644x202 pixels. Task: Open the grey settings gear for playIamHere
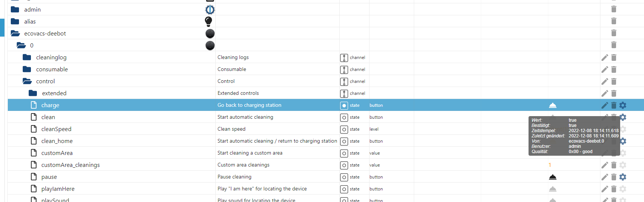click(x=623, y=189)
